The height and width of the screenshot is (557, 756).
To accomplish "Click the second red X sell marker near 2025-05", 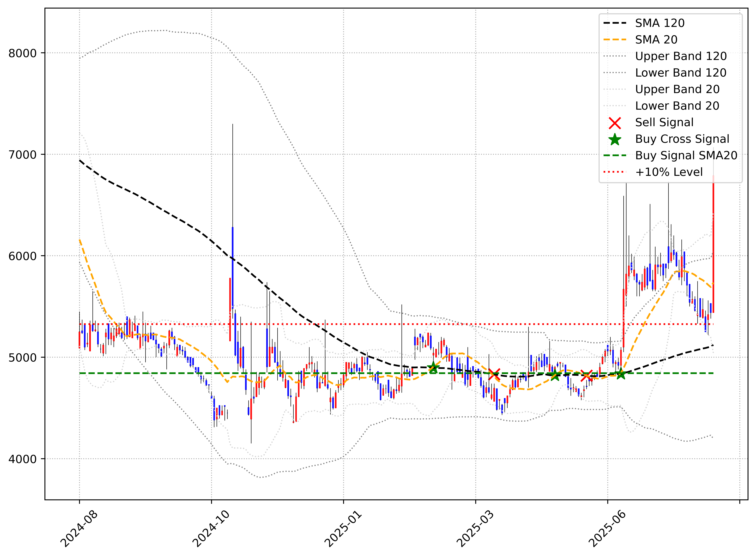I will tap(587, 376).
